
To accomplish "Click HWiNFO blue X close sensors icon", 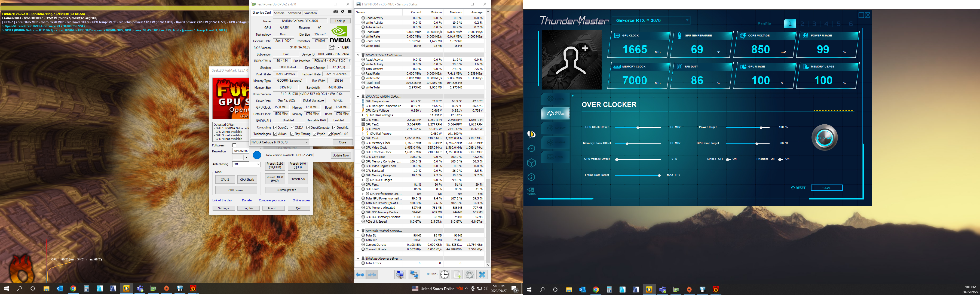I will (x=482, y=275).
